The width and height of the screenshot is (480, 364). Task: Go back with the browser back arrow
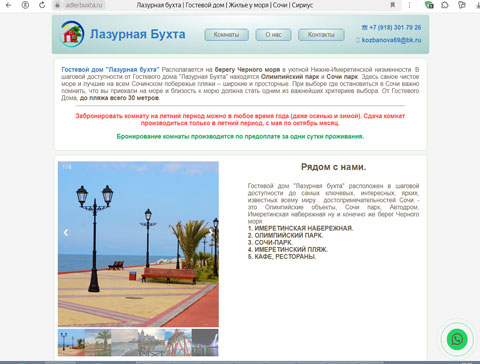9,5
